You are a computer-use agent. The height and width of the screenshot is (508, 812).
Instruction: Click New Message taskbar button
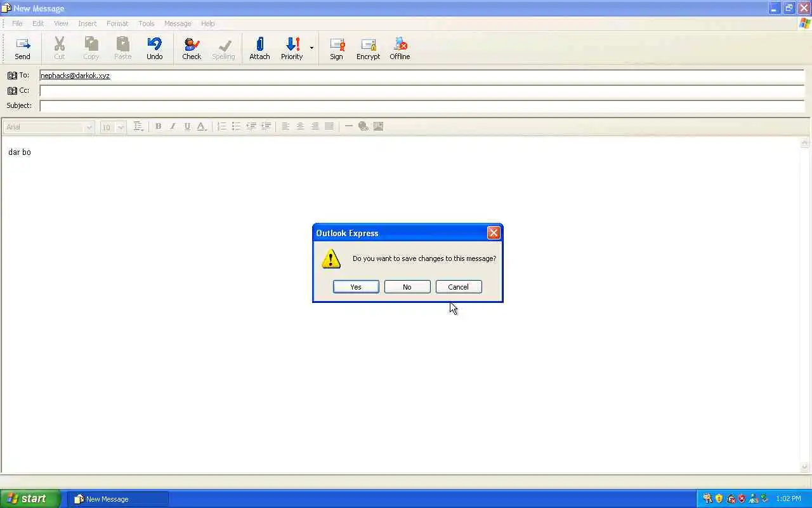pos(118,499)
